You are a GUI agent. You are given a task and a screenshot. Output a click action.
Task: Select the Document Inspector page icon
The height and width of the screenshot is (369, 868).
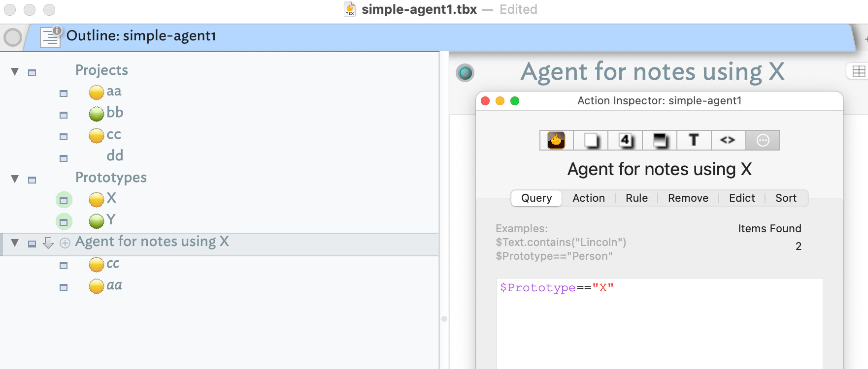[x=591, y=140]
